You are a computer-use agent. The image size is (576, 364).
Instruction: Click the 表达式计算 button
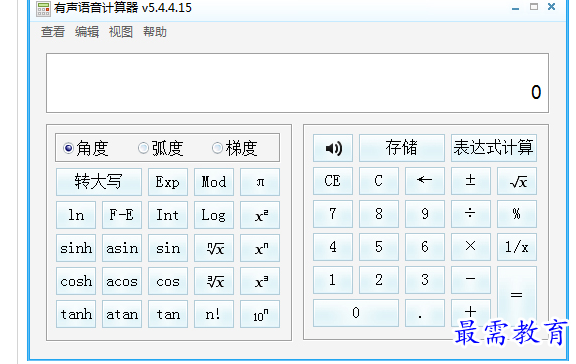tap(494, 148)
